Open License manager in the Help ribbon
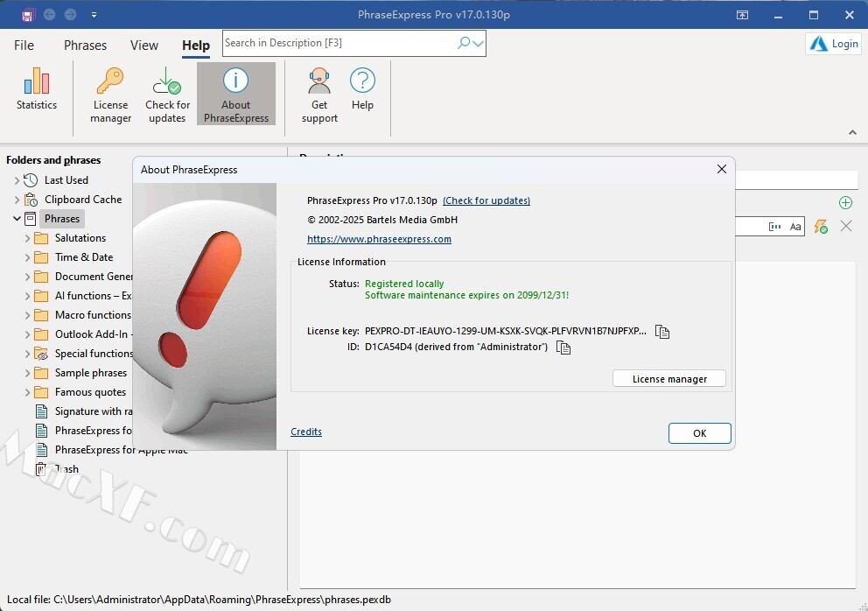Image resolution: width=868 pixels, height=611 pixels. (x=111, y=95)
